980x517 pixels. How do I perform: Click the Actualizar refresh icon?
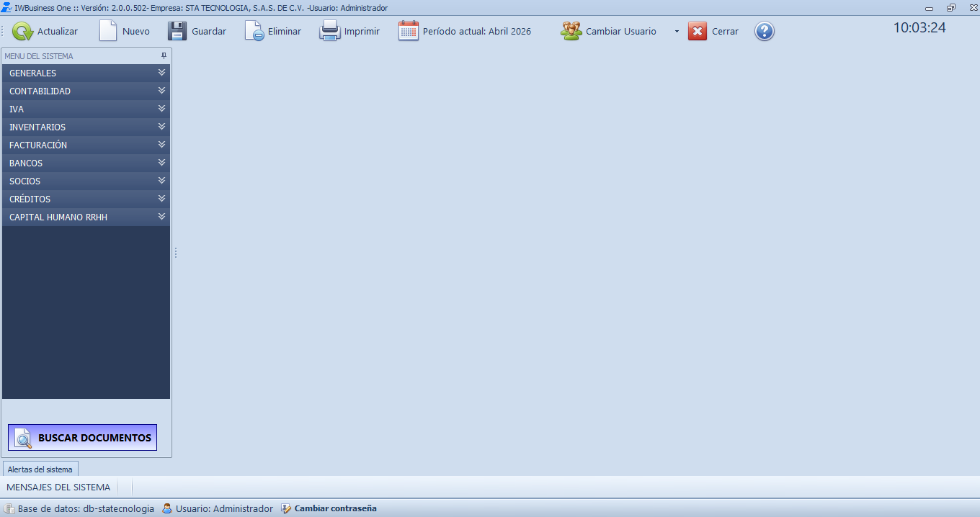click(24, 31)
